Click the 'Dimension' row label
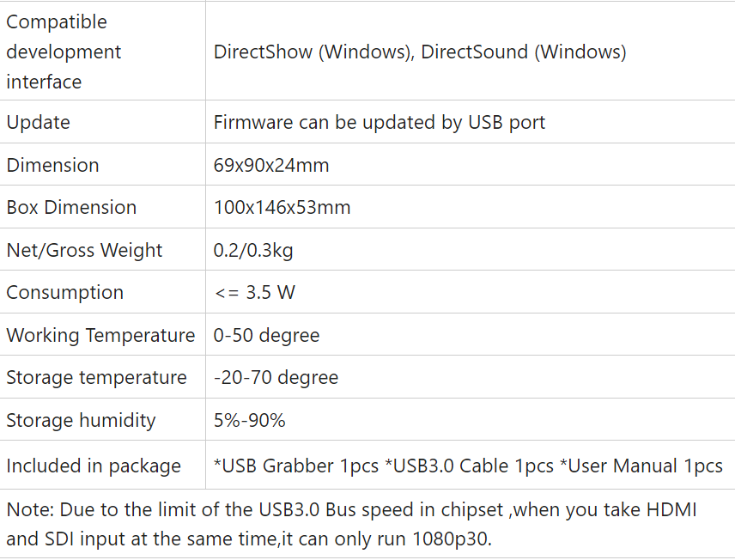Screen dimensions: 735x560 (x=52, y=165)
